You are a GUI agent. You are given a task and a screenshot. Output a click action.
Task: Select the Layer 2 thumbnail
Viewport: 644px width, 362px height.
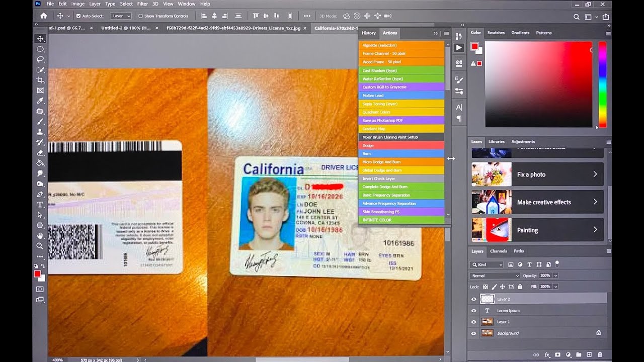click(487, 299)
